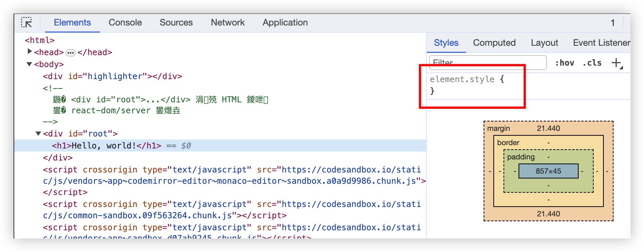Viewport: 644px width, 252px height.
Task: Click the padding label in box model
Action: (521, 157)
